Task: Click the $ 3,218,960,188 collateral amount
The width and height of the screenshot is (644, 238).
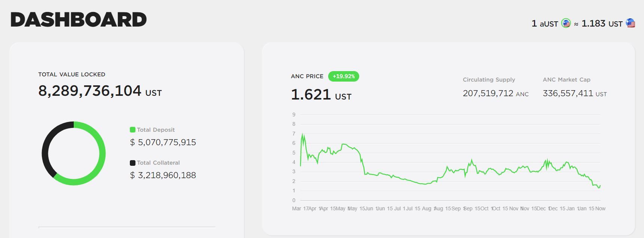Action: tap(163, 175)
